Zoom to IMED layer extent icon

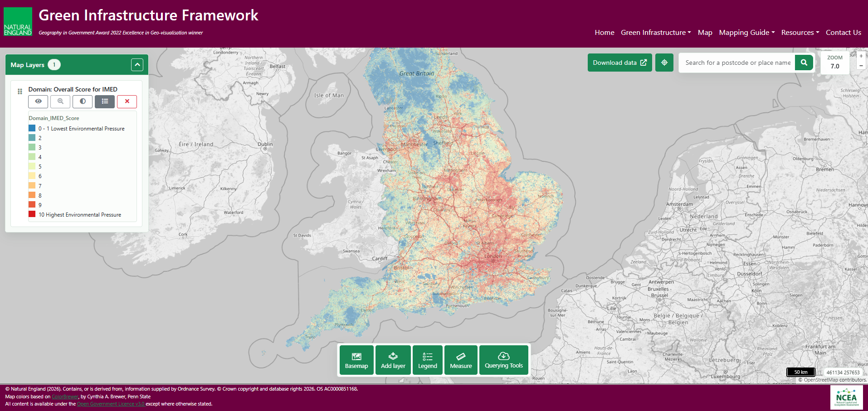tap(60, 102)
